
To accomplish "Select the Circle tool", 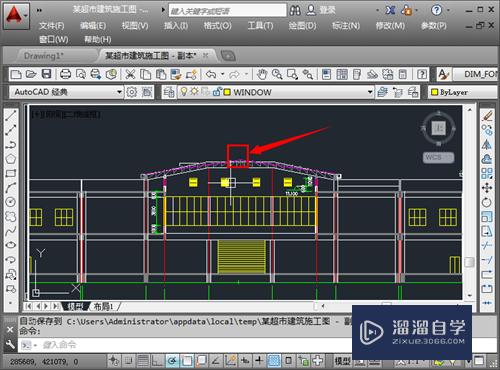I will click(11, 202).
